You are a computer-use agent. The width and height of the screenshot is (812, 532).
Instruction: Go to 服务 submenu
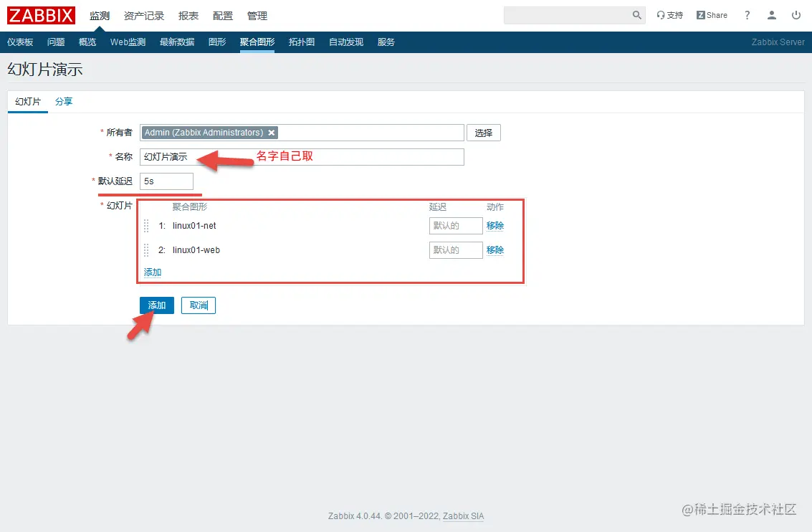click(x=386, y=42)
